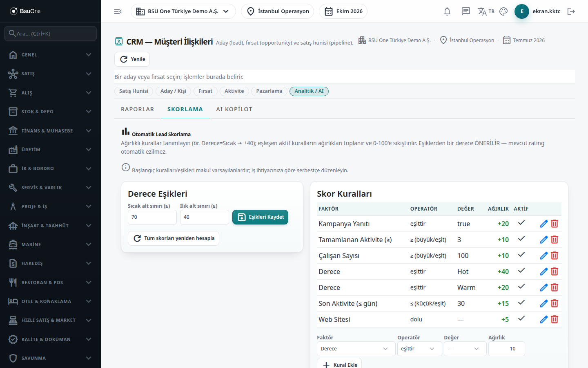
Task: Click the Yenile button
Action: 132,59
